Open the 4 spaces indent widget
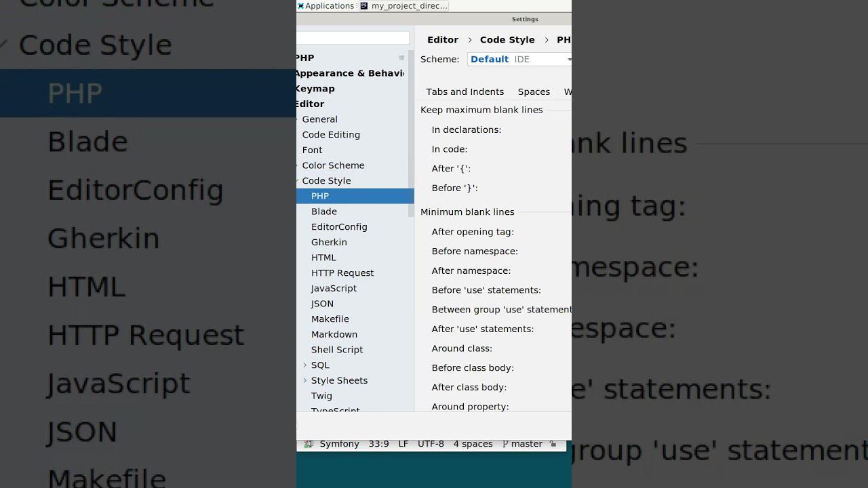The image size is (868, 488). 473,444
